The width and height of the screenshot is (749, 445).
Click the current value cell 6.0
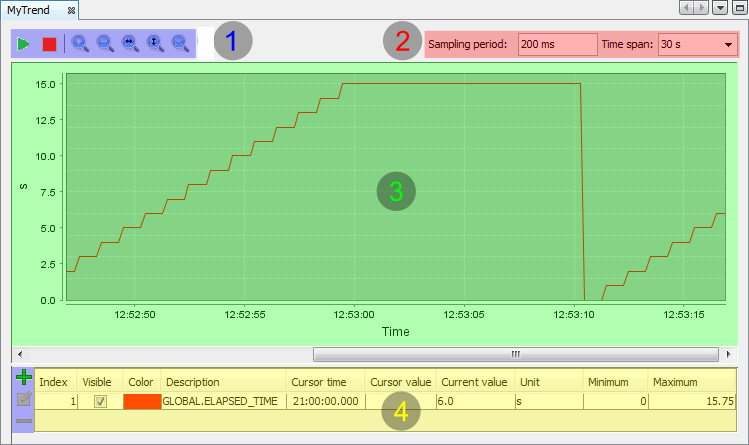tap(475, 402)
